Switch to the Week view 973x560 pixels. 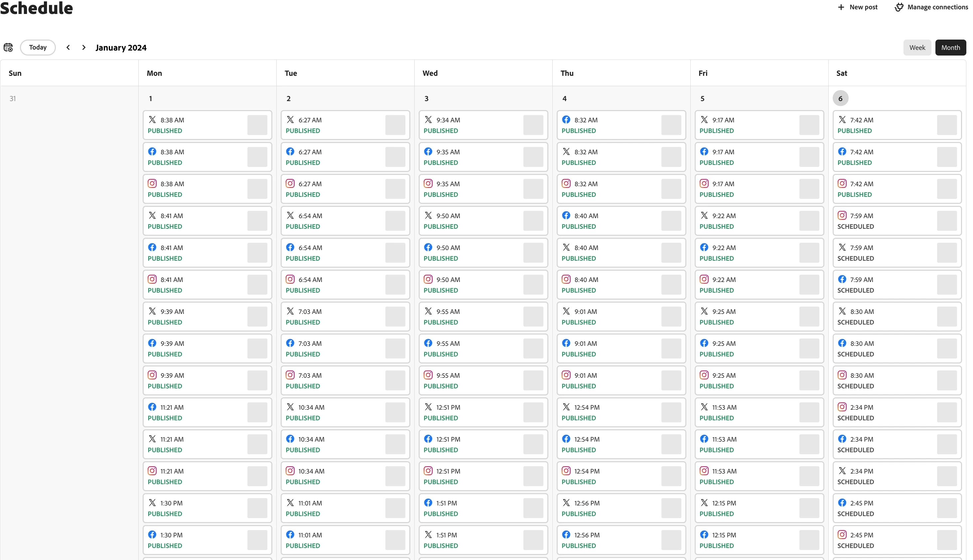point(917,48)
